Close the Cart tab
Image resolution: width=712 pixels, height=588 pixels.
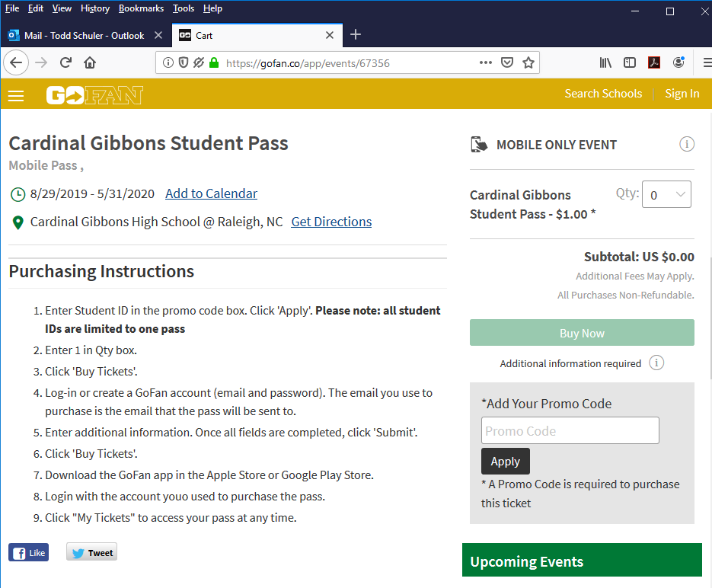pos(330,35)
